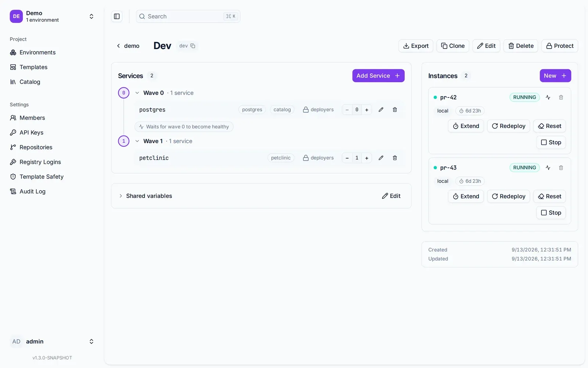This screenshot has width=588, height=368.
Task: Clone the Dev environment
Action: point(453,46)
